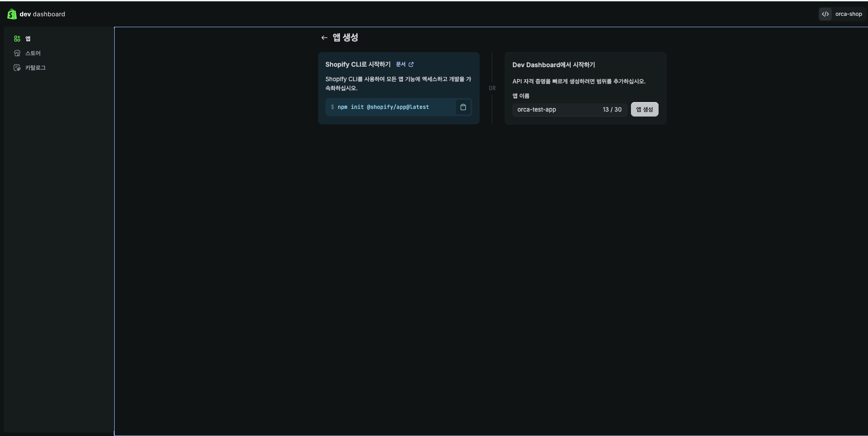The width and height of the screenshot is (868, 436).
Task: Click the 앱 생성 create app button
Action: click(645, 109)
